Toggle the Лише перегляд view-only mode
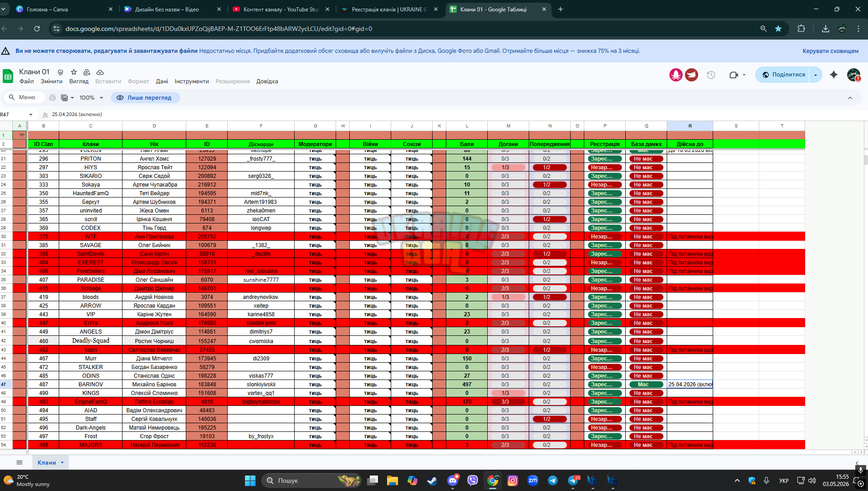 [145, 97]
